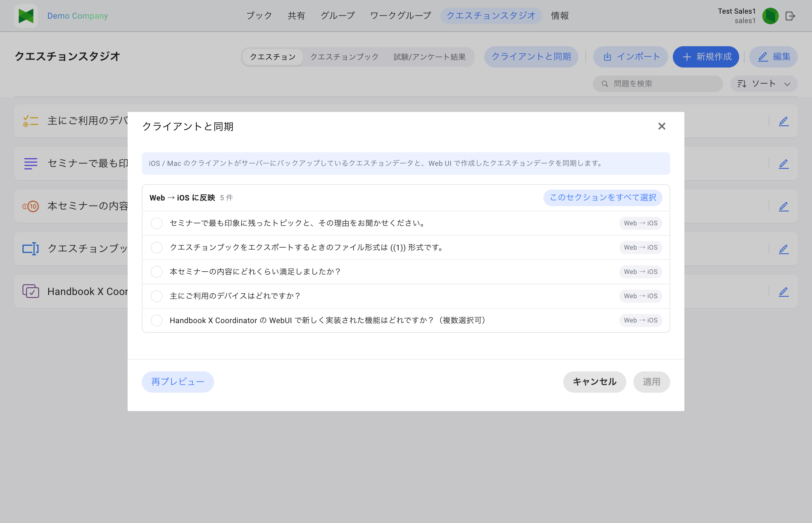
Task: Click Web → iOS badge on Handbook X Coordinator row
Action: (641, 321)
